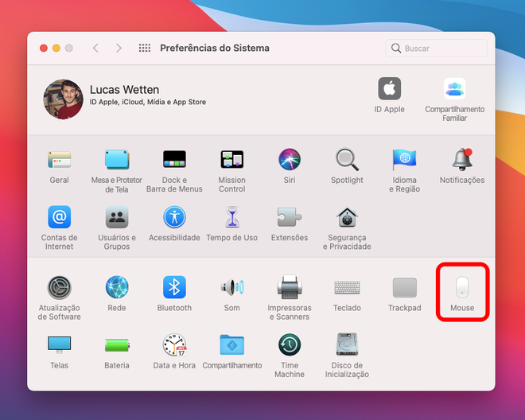Open Idioma e Região pane

pyautogui.click(x=404, y=159)
